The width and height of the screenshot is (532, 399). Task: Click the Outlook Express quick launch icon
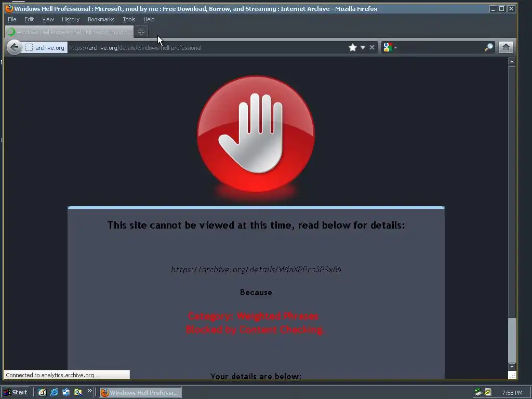pos(66,393)
